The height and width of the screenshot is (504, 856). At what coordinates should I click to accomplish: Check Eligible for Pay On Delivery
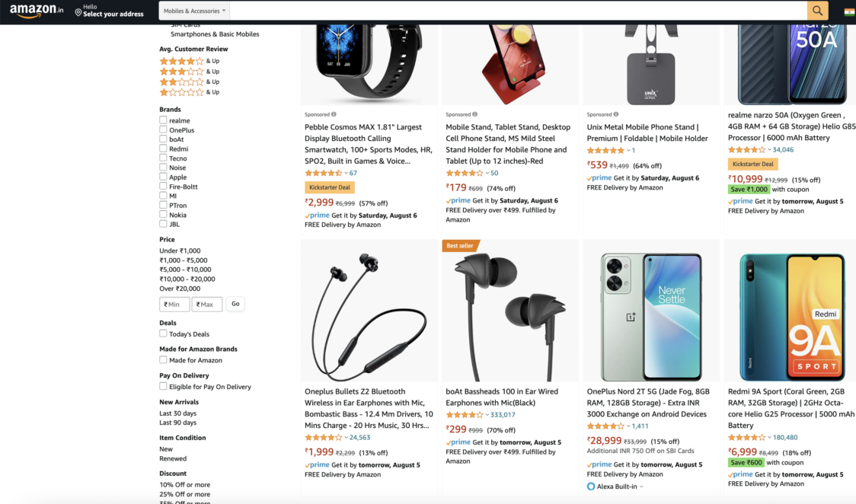point(163,386)
